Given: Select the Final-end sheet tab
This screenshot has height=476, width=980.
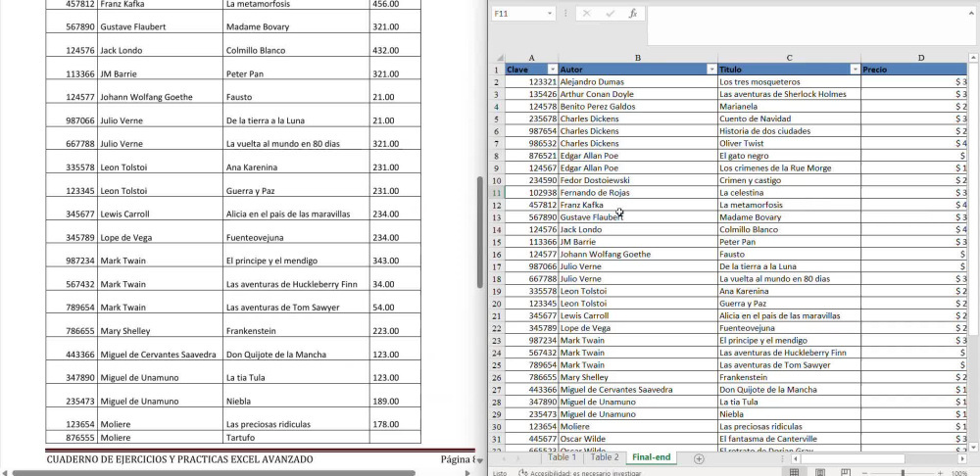Looking at the screenshot, I should [x=652, y=457].
